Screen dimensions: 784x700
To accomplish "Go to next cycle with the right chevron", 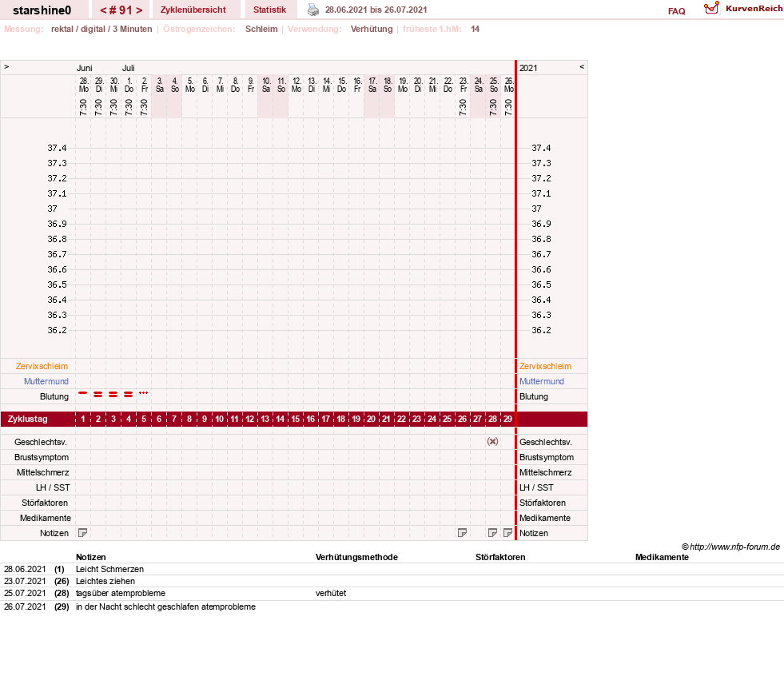I will [139, 10].
